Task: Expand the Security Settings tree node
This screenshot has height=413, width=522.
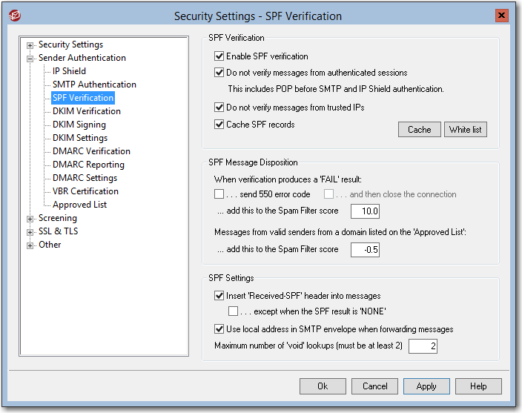Action: [x=30, y=45]
